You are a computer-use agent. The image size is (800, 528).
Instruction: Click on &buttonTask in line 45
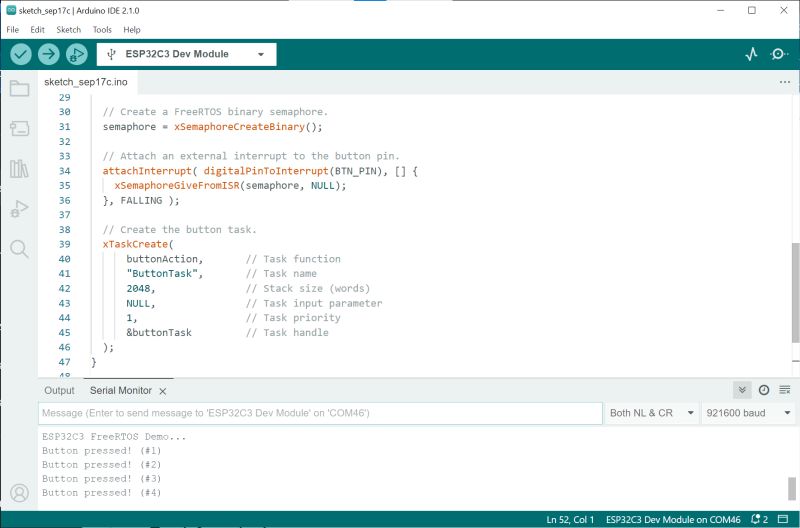coord(159,332)
